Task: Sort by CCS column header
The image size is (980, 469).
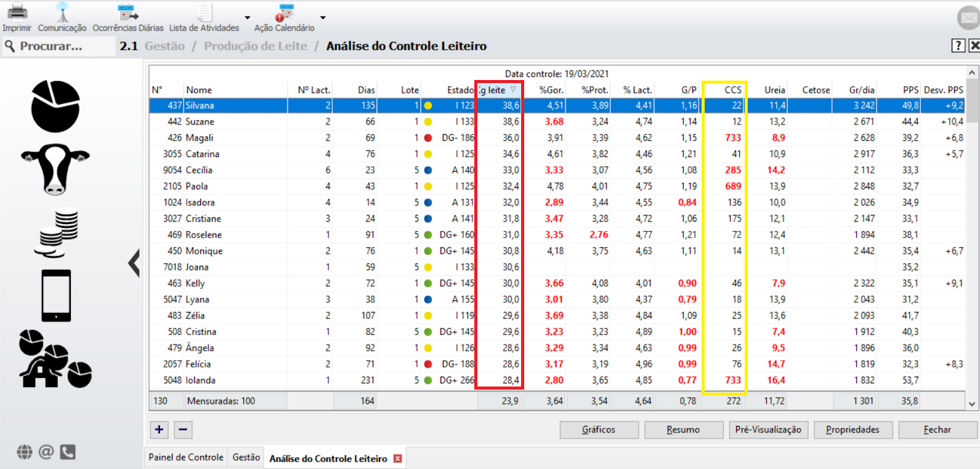Action: (x=725, y=90)
